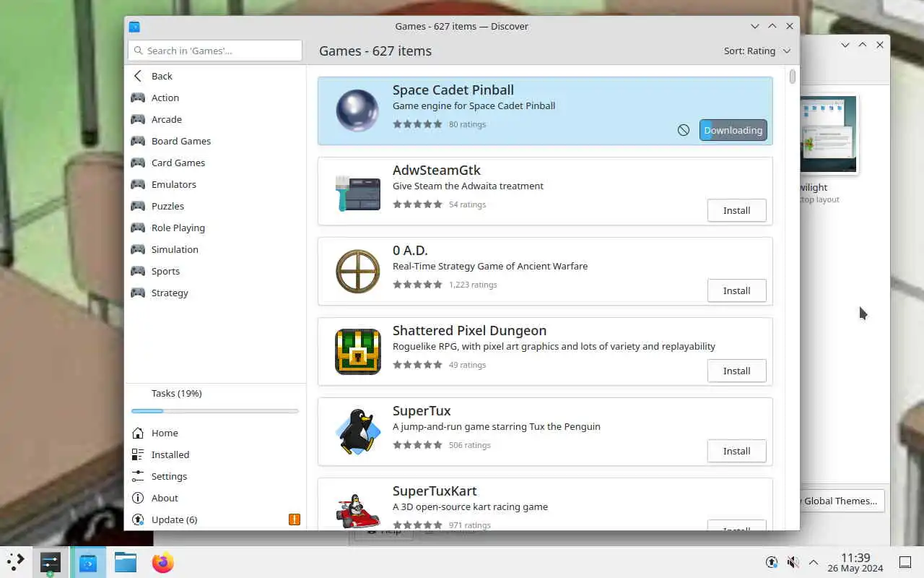Click the theme thumbnail in background window
Screen dimensions: 924x578
pos(829,135)
